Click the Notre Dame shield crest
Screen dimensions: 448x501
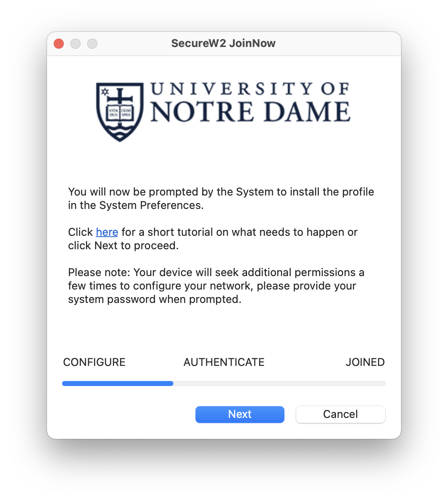coord(120,112)
